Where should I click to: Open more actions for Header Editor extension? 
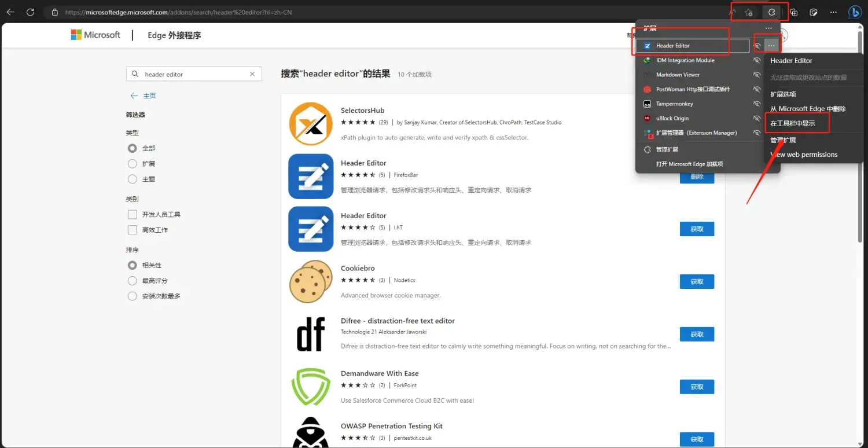(x=771, y=46)
